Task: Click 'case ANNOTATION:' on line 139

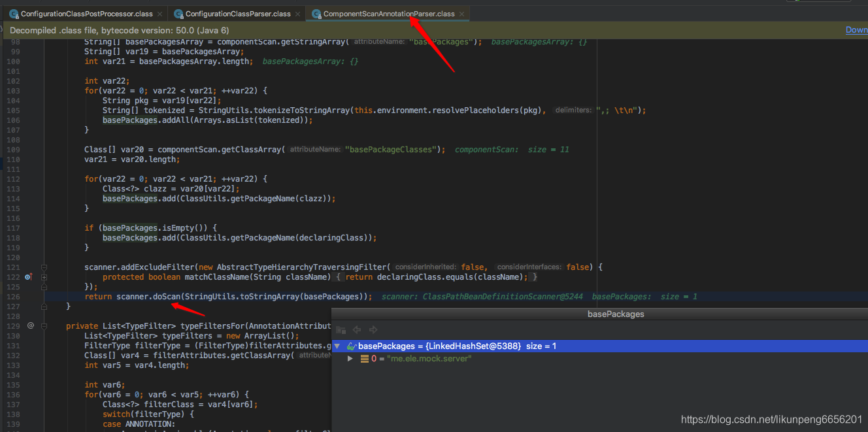Action: coord(139,424)
